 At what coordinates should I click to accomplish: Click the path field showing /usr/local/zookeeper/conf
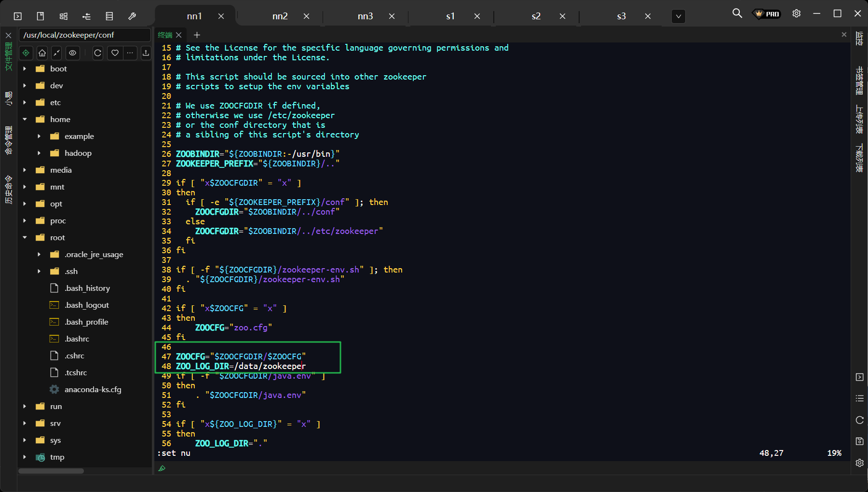click(84, 35)
